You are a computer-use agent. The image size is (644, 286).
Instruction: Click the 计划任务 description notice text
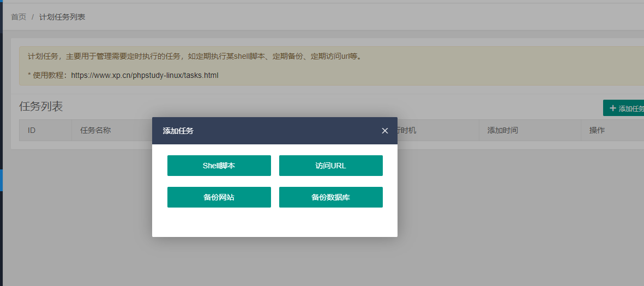(195, 56)
